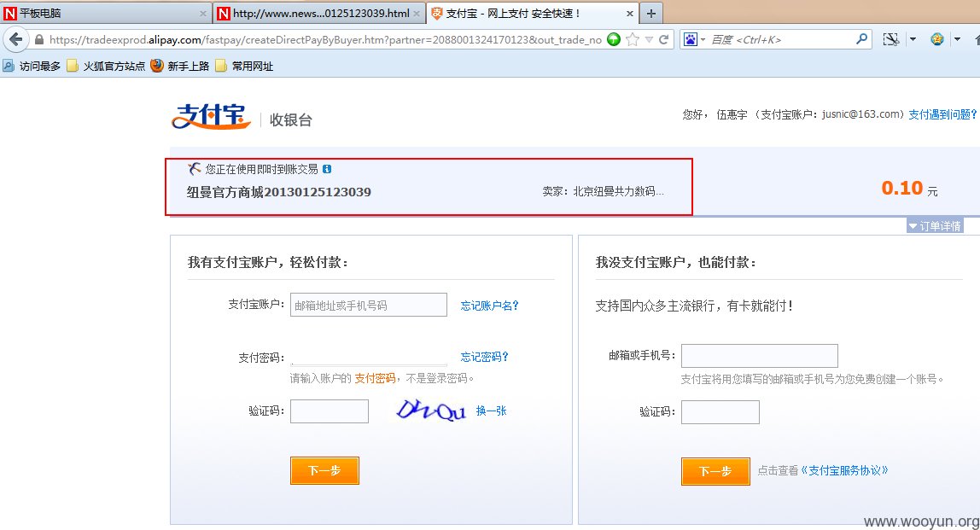The image size is (980, 530).
Task: Open 访问最多 bookmark
Action: pyautogui.click(x=32, y=66)
